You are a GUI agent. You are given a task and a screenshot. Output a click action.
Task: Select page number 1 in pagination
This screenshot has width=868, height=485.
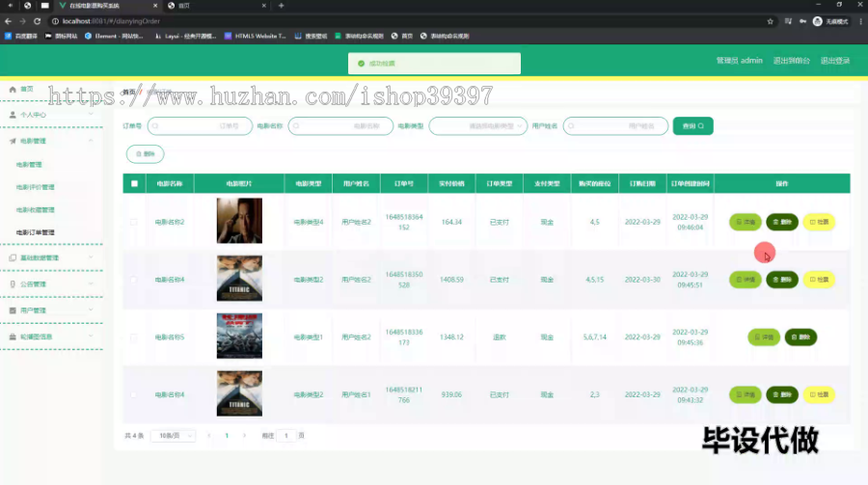pos(227,436)
